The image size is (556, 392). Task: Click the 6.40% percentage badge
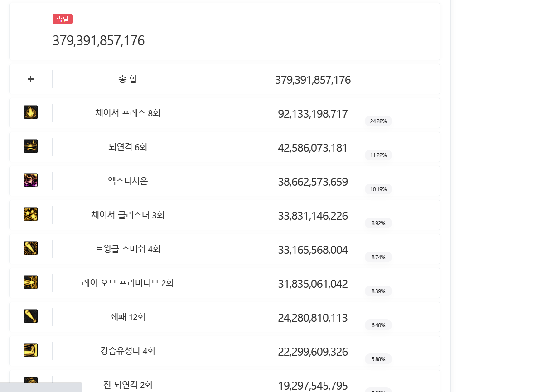pos(378,325)
